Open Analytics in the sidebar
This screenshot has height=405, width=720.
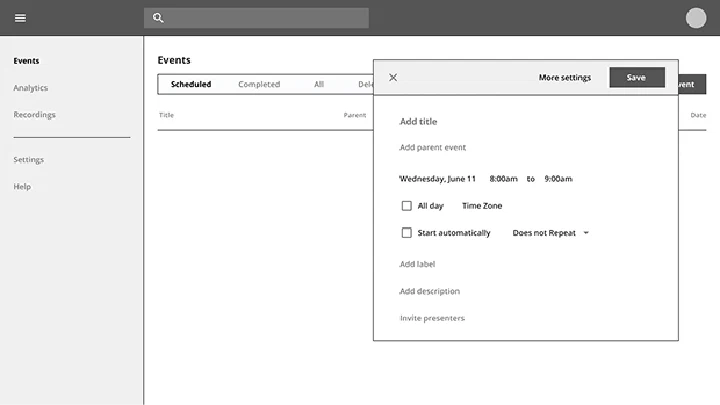pyautogui.click(x=30, y=88)
